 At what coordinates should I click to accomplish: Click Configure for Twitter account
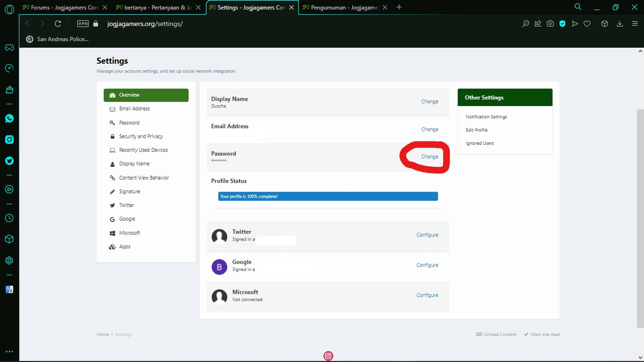(427, 235)
